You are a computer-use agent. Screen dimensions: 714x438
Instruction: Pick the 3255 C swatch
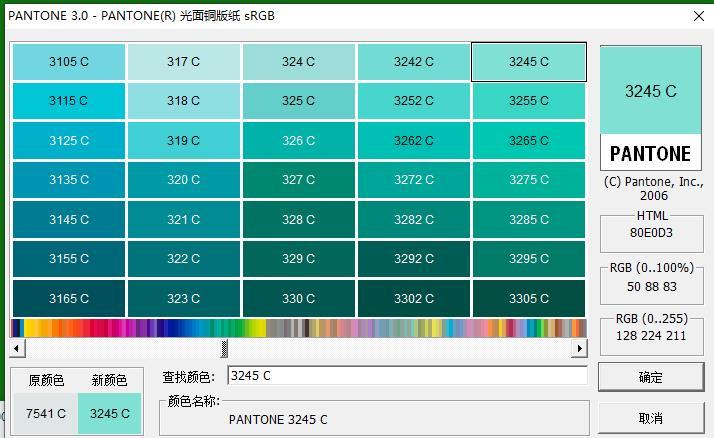coord(529,101)
